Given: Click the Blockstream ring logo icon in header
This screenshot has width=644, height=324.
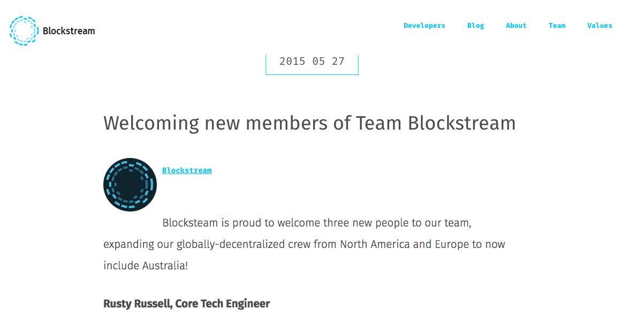Looking at the screenshot, I should coord(24,31).
